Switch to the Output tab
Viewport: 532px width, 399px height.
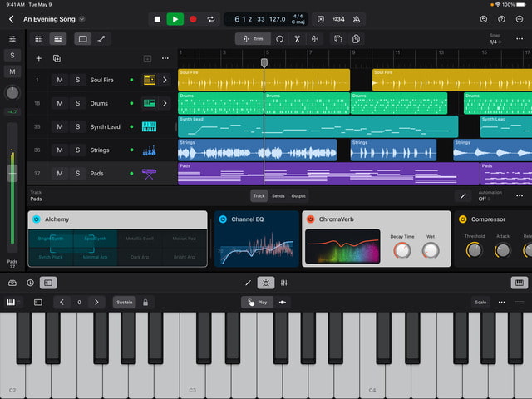298,196
